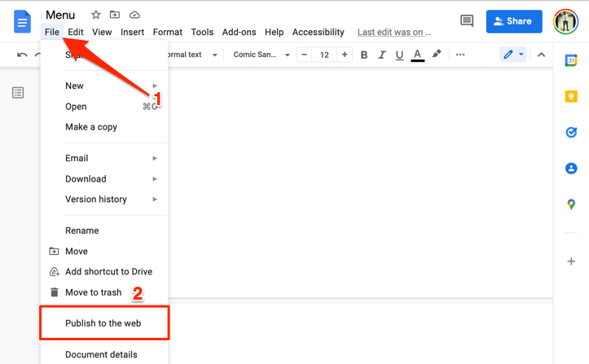Click the Share button

click(x=514, y=21)
